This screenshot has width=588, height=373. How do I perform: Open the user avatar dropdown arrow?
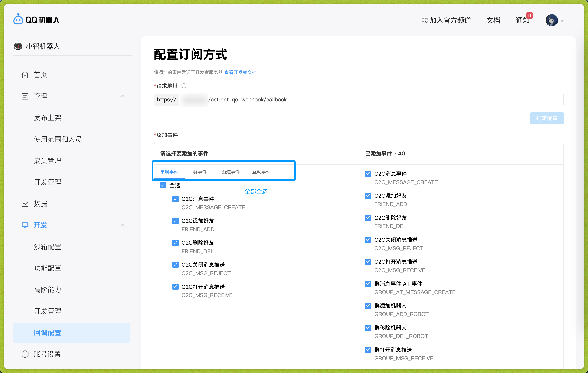562,21
